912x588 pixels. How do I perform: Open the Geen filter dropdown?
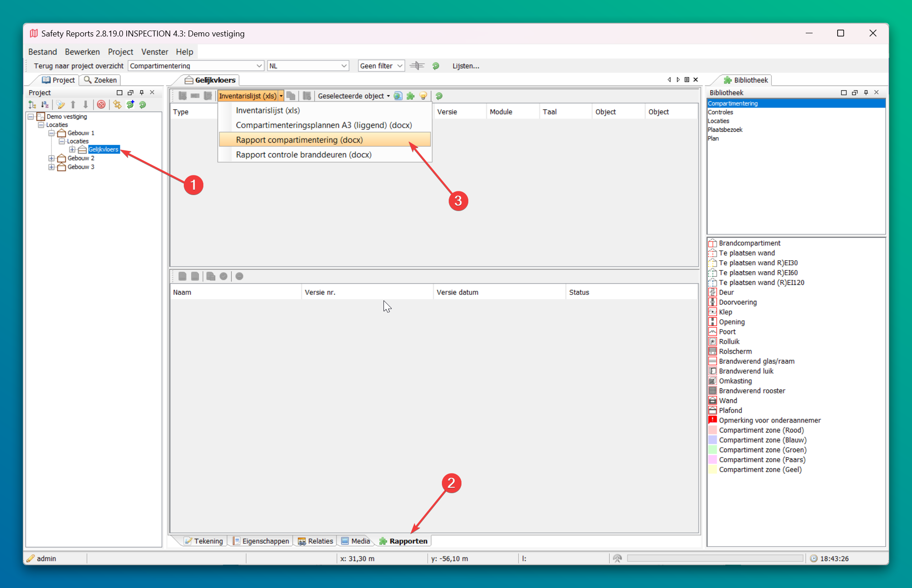(399, 66)
